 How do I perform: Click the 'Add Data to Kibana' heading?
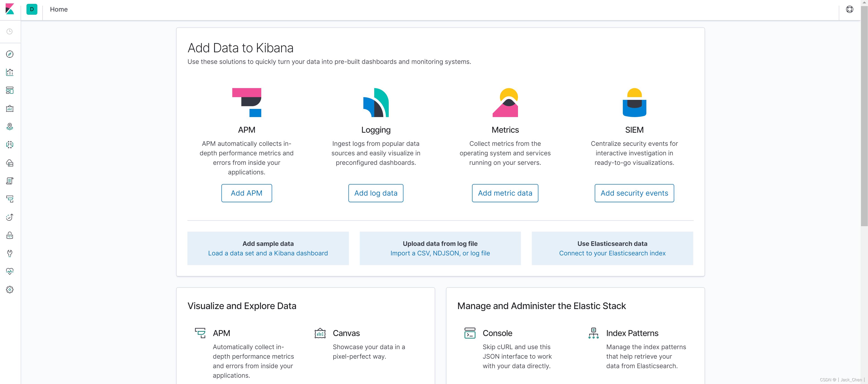[x=240, y=48]
